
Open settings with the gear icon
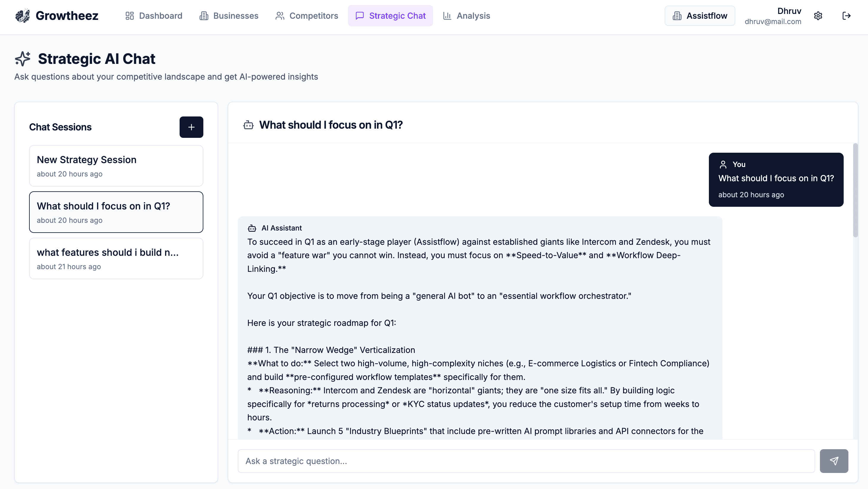[x=818, y=16]
